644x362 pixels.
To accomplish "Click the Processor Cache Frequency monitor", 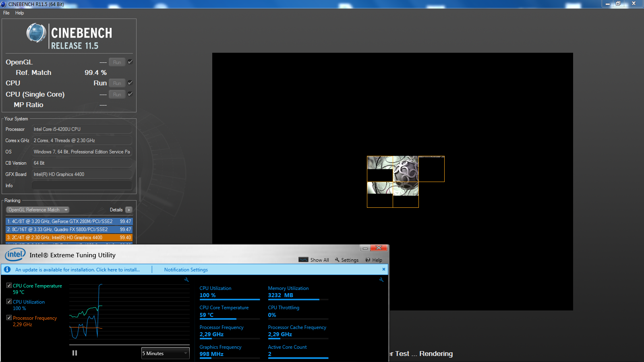I will click(298, 331).
